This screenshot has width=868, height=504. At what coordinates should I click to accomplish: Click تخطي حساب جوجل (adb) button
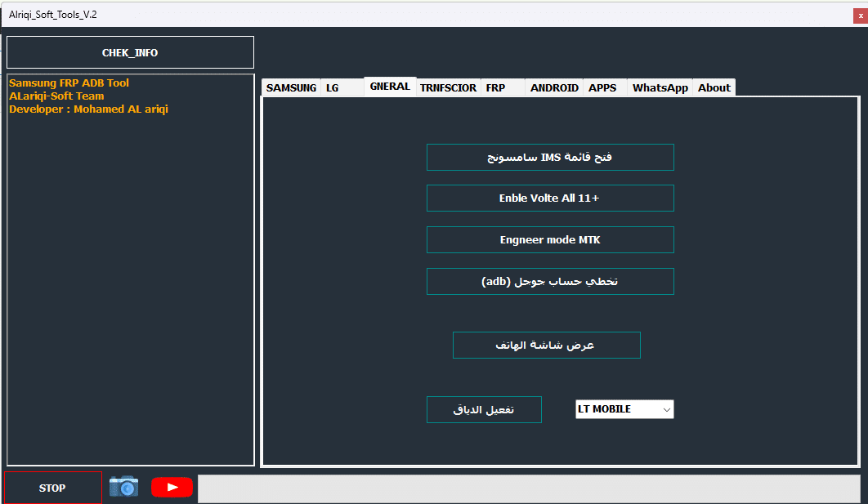[550, 281]
